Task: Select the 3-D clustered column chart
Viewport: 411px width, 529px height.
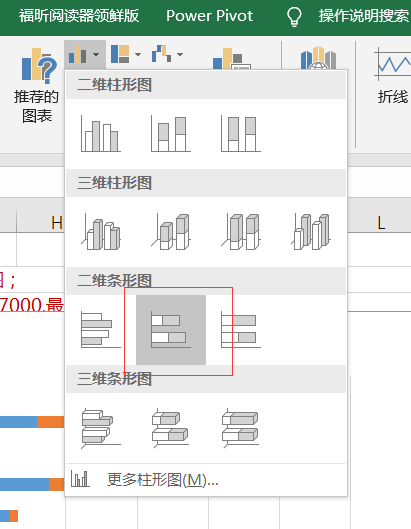Action: pos(101,232)
